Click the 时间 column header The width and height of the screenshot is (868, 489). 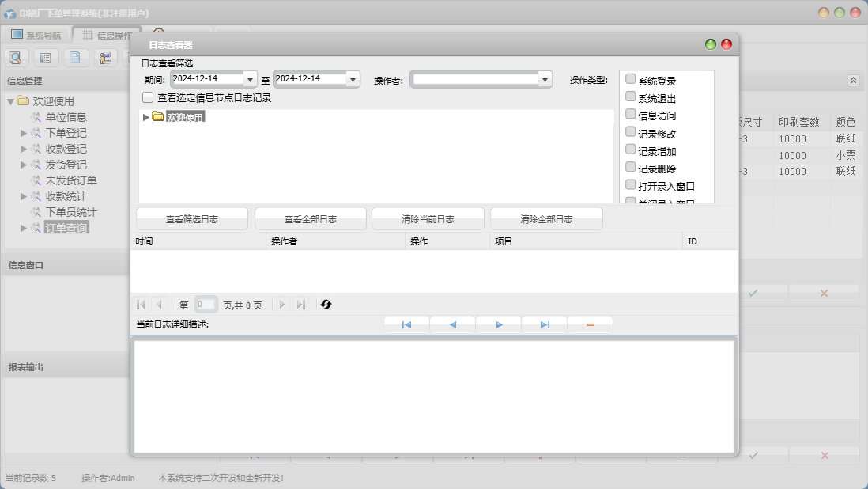coord(198,241)
